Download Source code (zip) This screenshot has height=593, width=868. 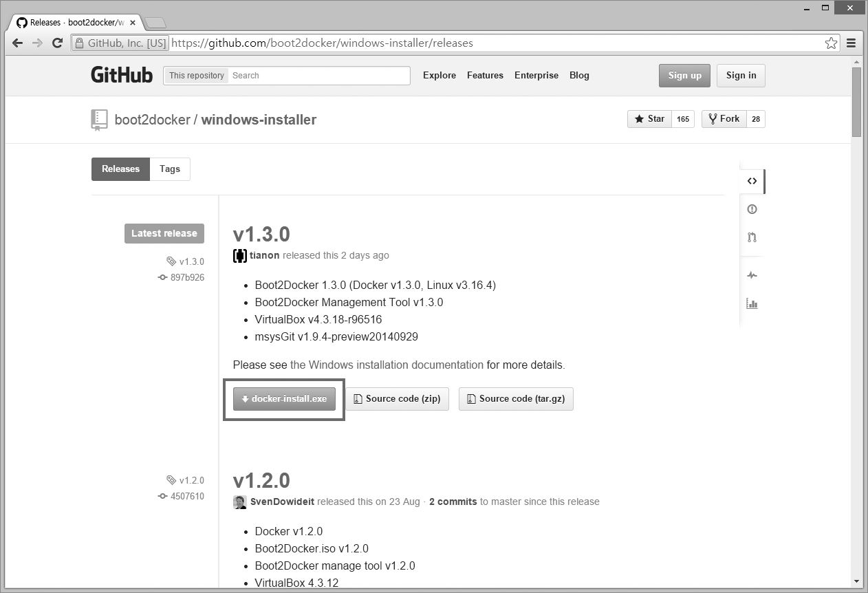[397, 399]
